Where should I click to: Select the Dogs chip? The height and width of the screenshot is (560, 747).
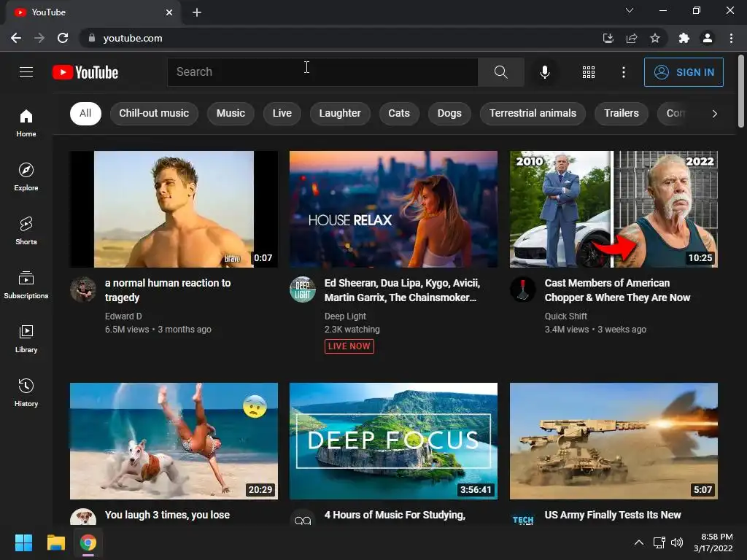[449, 113]
